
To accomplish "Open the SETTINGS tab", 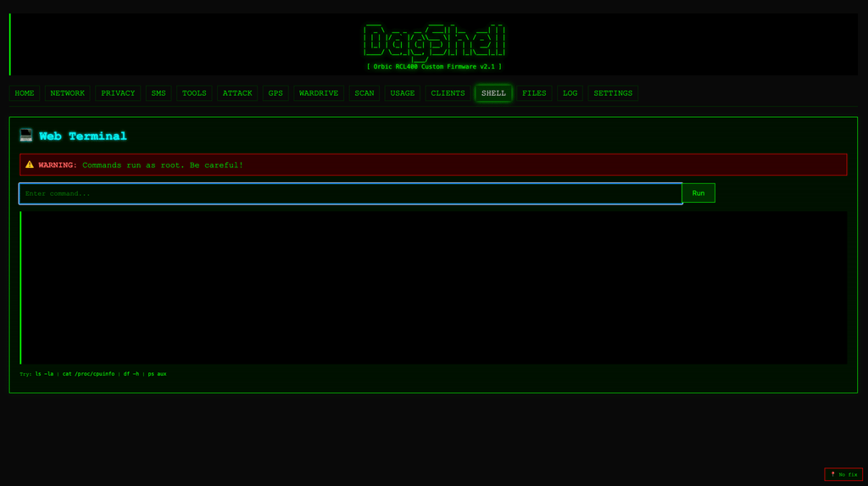I will [613, 93].
